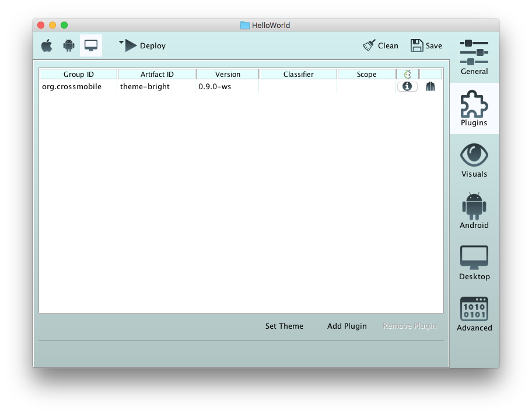Viewport: 532px width, 415px height.
Task: Select the Android target icon in toolbar
Action: pos(69,45)
